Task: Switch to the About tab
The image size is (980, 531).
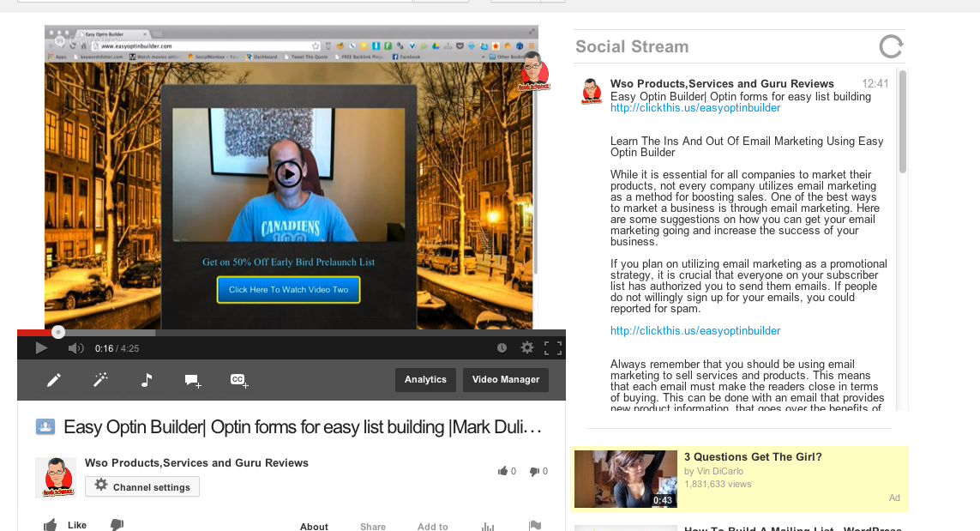Action: [x=314, y=526]
